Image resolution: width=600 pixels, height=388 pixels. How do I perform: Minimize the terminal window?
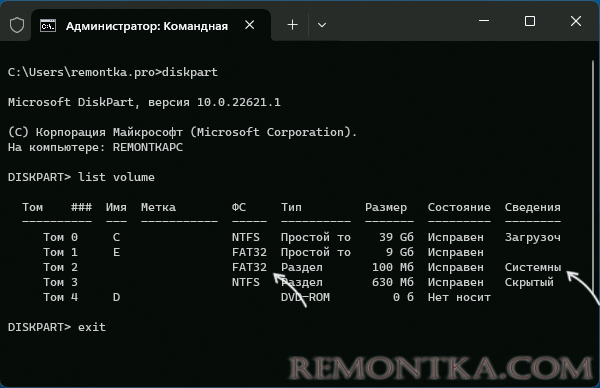pyautogui.click(x=484, y=21)
